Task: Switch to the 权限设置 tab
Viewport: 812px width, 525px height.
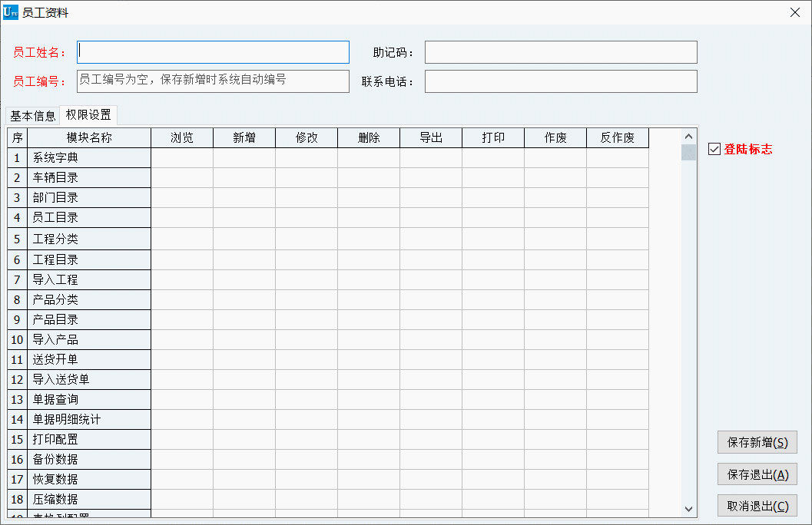Action: point(88,115)
